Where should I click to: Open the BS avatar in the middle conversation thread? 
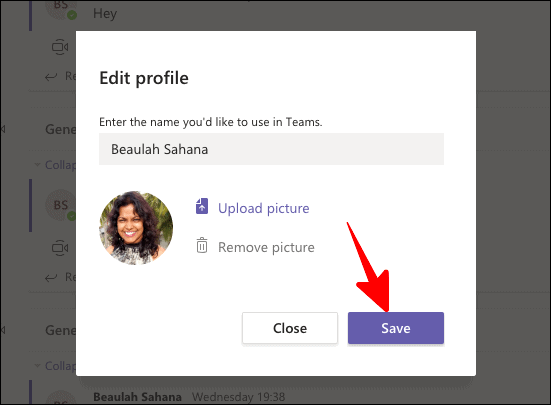tap(60, 205)
